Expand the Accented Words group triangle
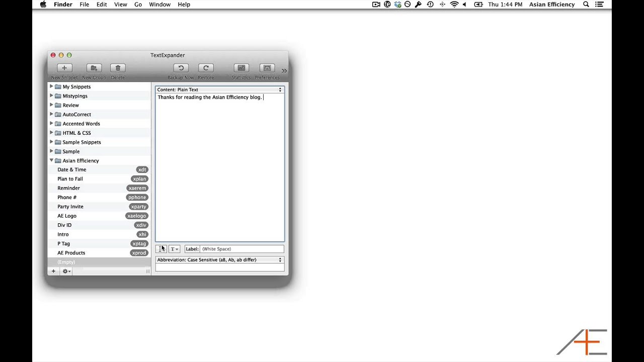 [51, 123]
